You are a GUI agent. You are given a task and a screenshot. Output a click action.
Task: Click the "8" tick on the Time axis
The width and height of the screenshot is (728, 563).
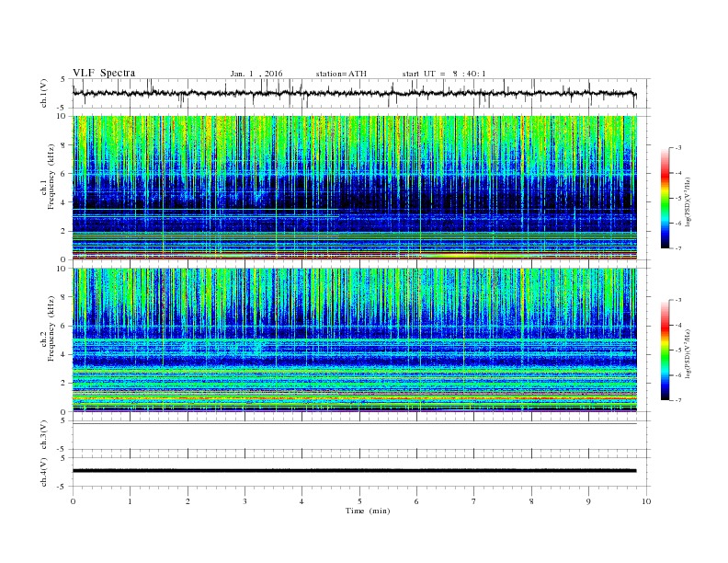pyautogui.click(x=531, y=501)
